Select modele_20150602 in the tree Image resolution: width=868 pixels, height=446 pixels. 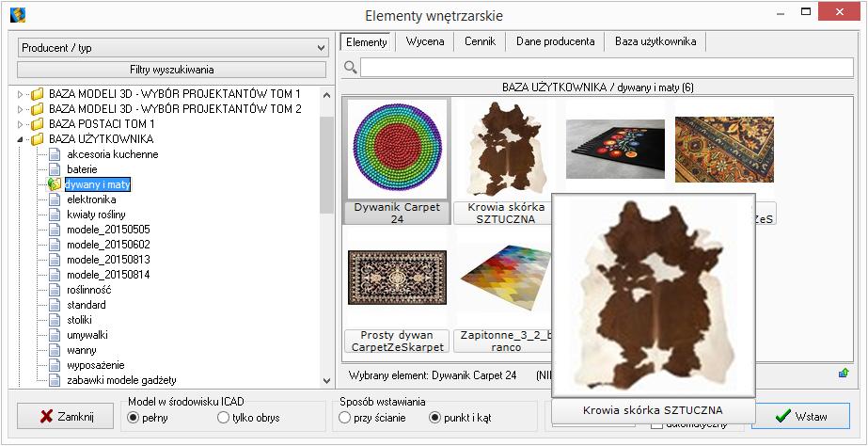pyautogui.click(x=108, y=245)
